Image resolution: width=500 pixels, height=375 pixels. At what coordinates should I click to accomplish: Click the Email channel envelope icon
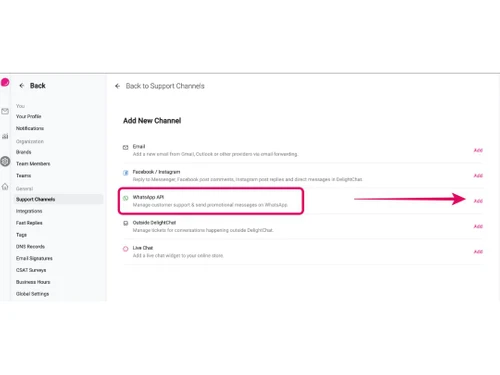126,147
